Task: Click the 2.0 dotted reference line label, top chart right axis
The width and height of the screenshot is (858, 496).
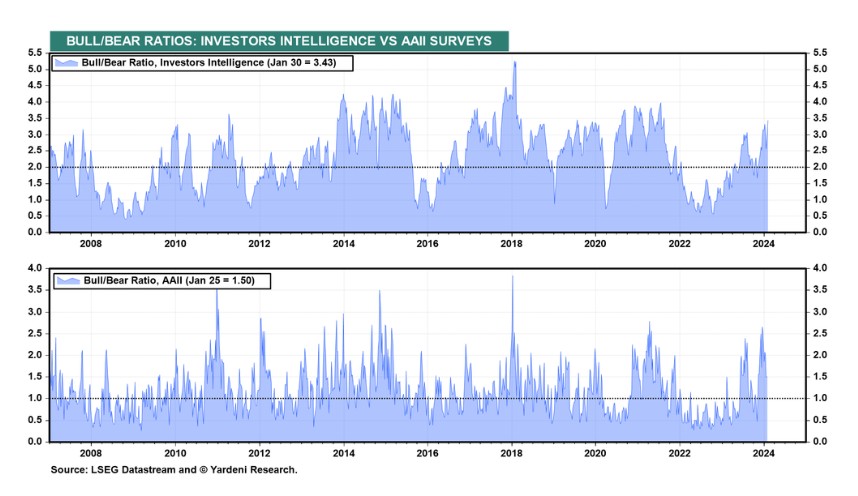Action: click(x=820, y=167)
